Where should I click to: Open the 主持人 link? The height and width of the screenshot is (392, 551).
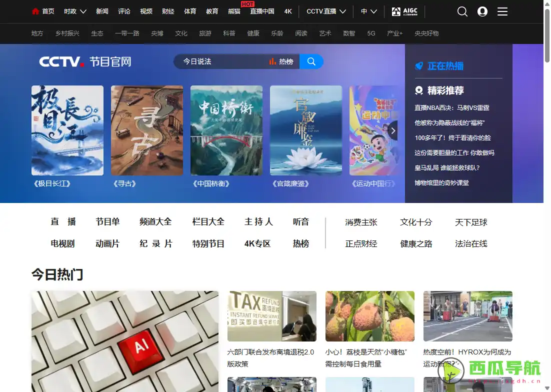coord(258,221)
